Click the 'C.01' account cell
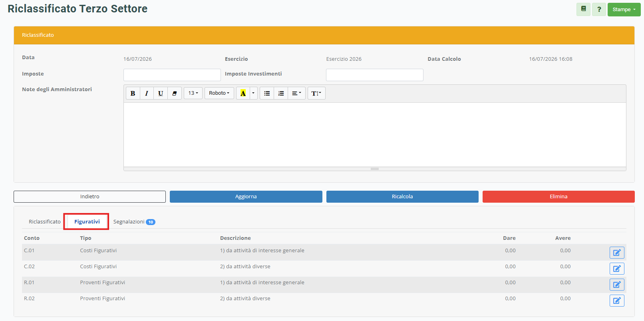 [29, 251]
